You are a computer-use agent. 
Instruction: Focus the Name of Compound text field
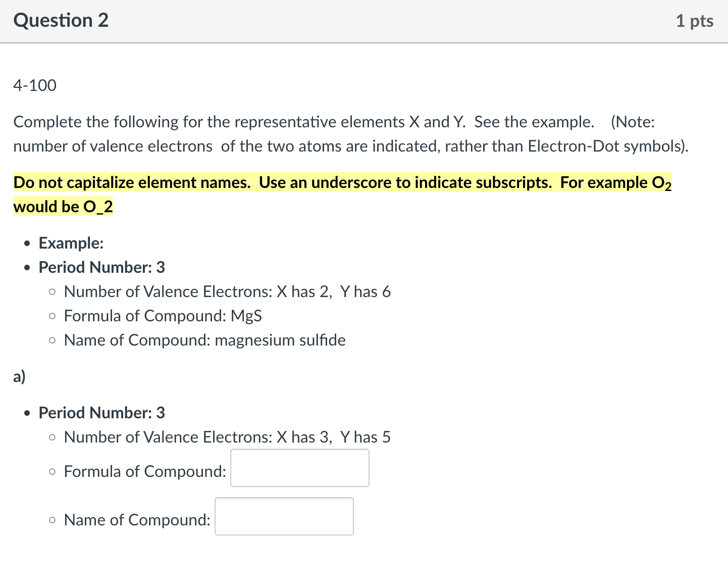click(x=284, y=516)
